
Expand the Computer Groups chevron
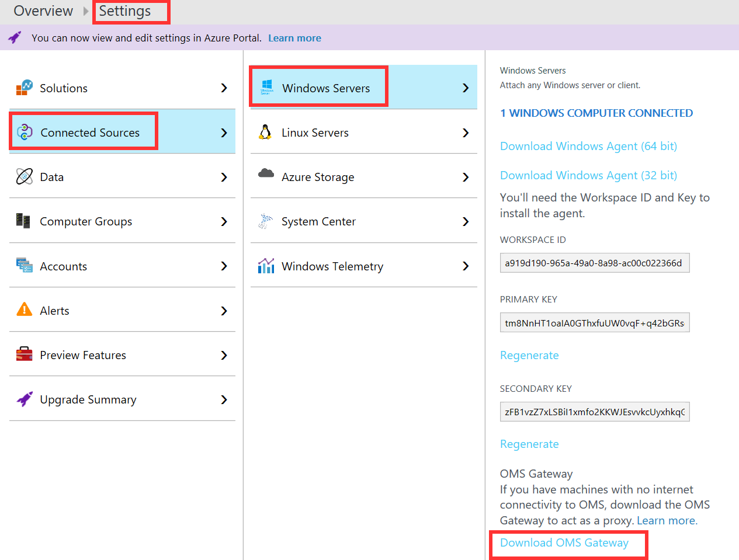pyautogui.click(x=224, y=221)
